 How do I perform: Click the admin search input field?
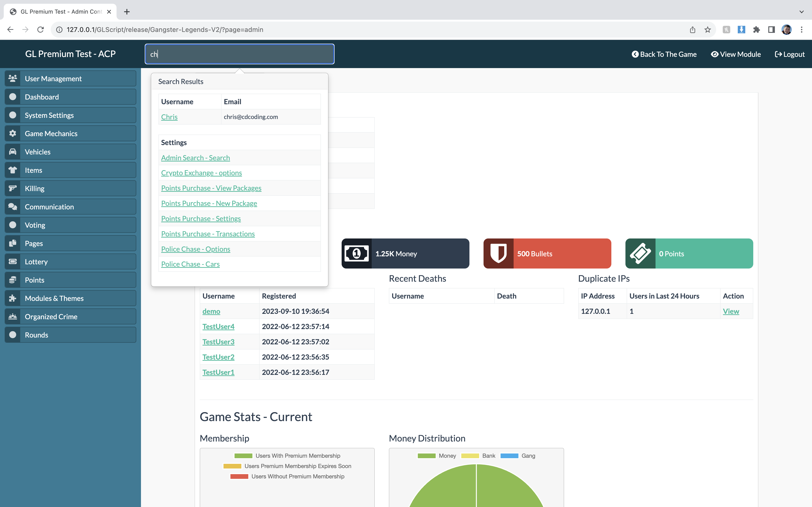coord(240,54)
